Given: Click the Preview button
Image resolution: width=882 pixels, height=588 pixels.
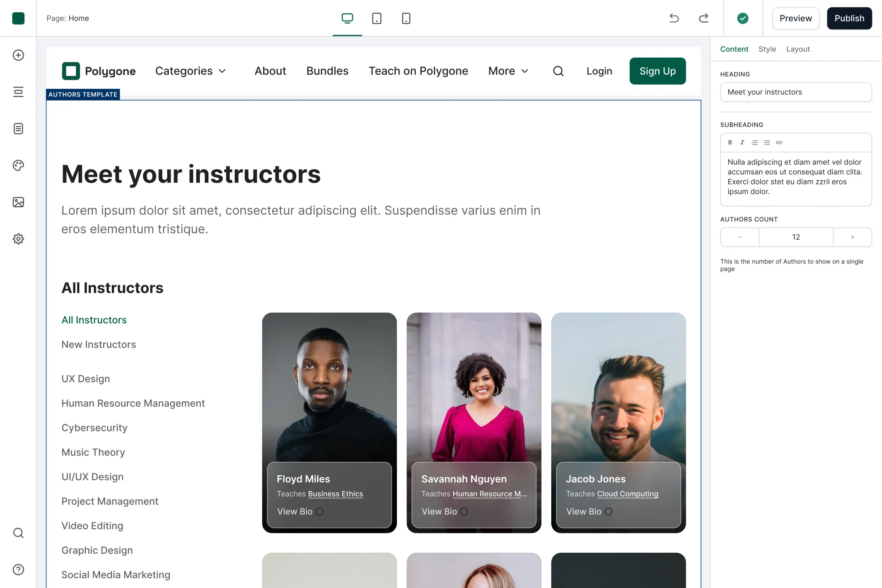Looking at the screenshot, I should (795, 18).
